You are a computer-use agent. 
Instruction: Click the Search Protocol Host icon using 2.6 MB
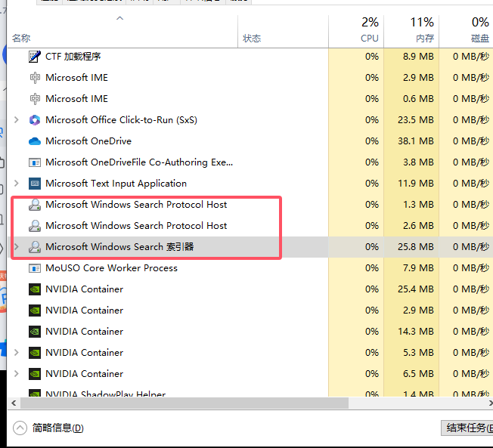35,226
